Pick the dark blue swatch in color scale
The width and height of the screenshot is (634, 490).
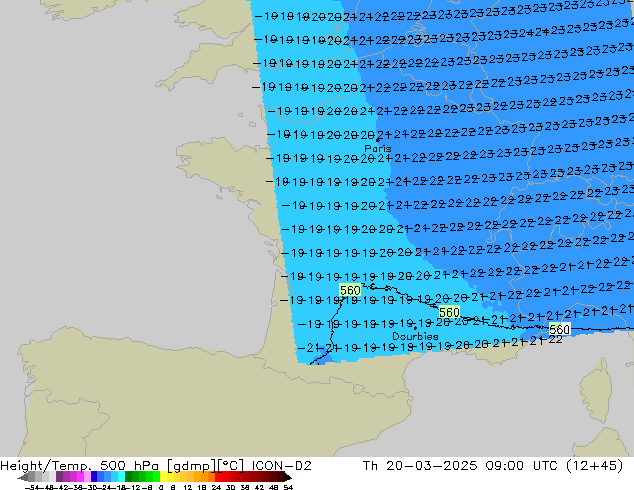click(94, 477)
